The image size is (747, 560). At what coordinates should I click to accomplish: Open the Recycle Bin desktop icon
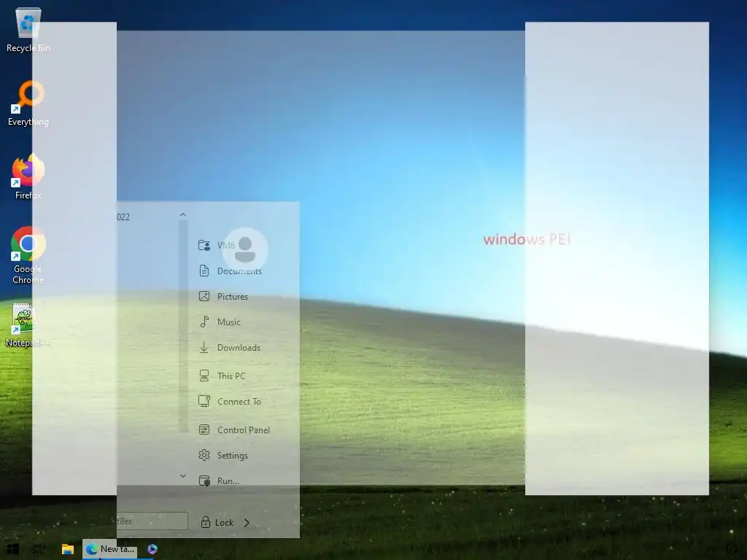pos(28,30)
